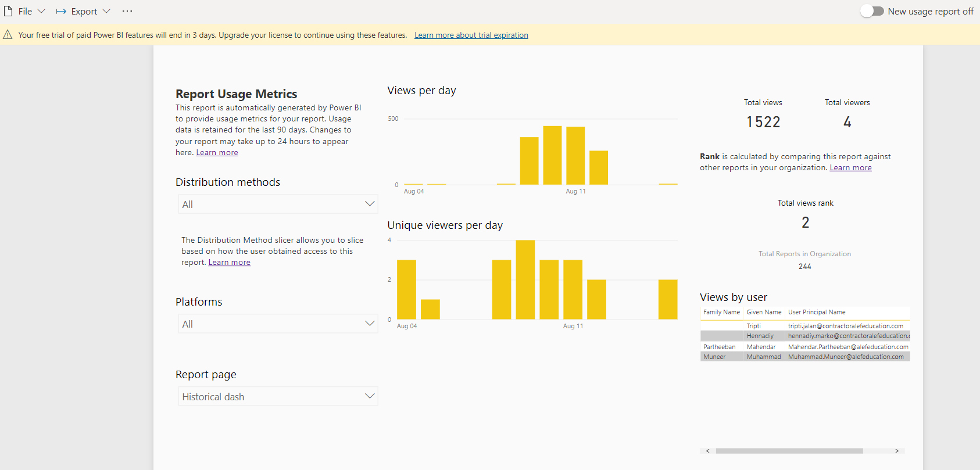Viewport: 980px width, 470px height.
Task: Expand the Report page Historical dash dropdown
Action: click(278, 396)
